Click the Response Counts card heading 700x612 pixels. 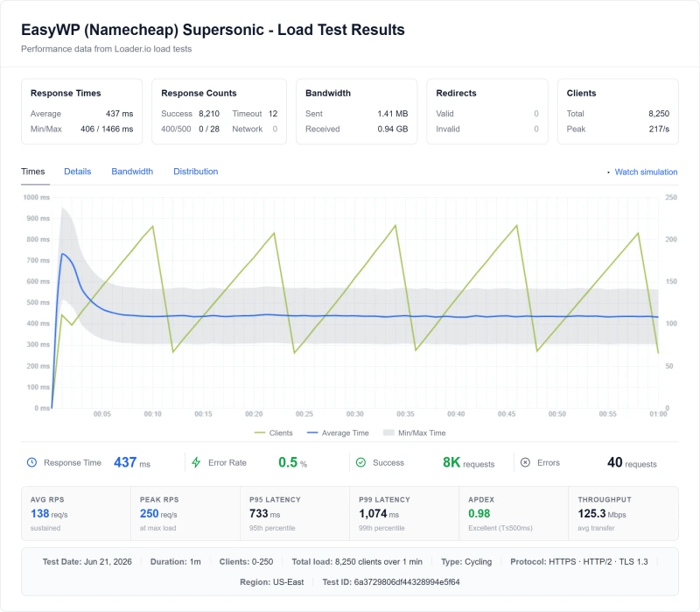point(199,93)
